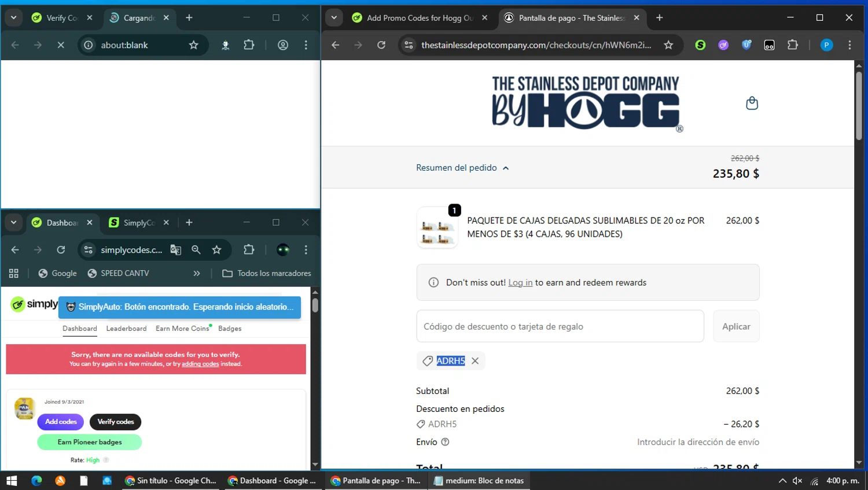Bookmark the simplycodes page with the star
The image size is (868, 490).
click(x=216, y=250)
